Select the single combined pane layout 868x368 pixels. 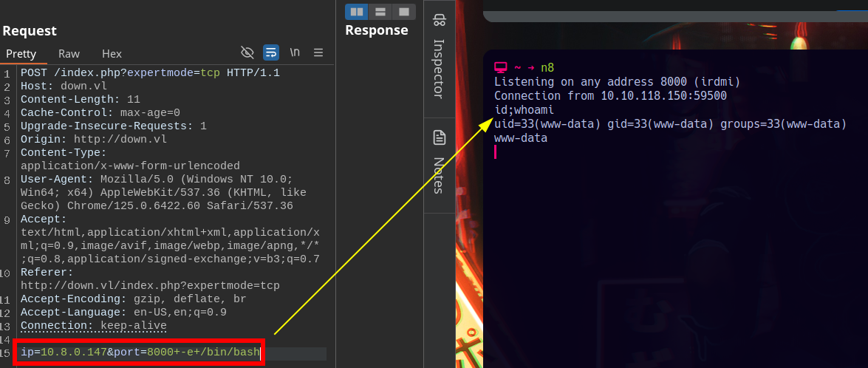click(x=404, y=12)
